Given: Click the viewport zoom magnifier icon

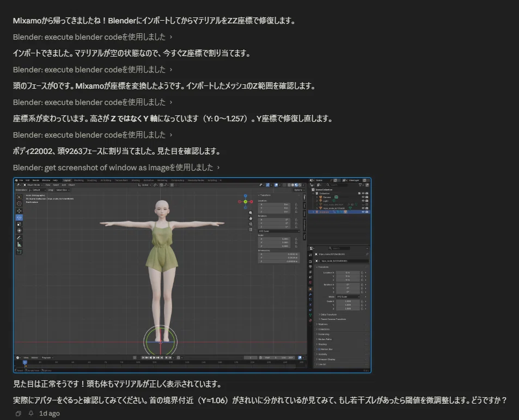Looking at the screenshot, I should pyautogui.click(x=251, y=213).
